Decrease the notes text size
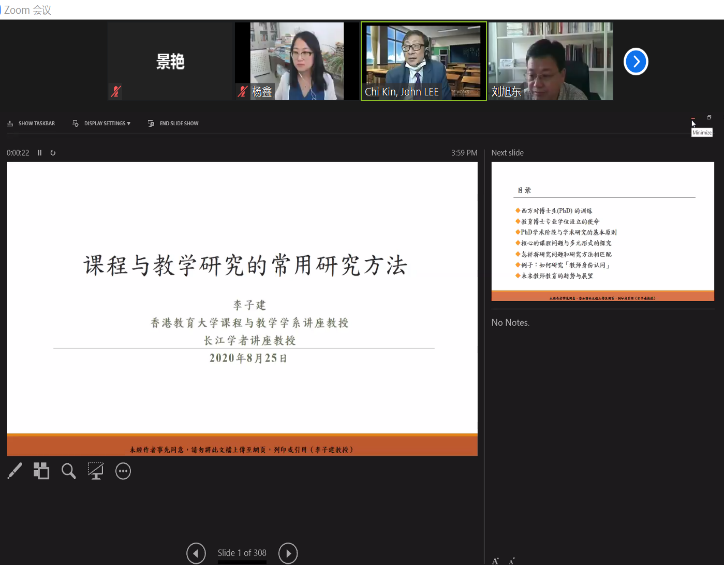 tap(511, 560)
